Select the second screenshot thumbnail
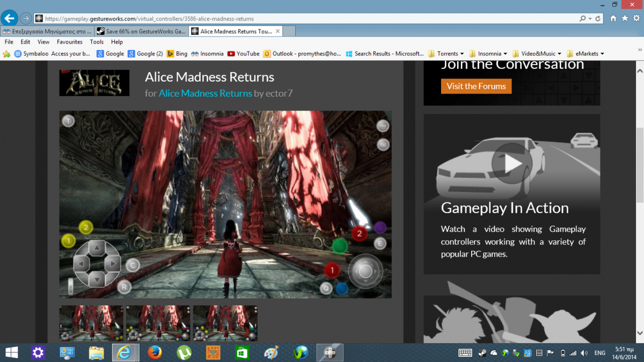 click(158, 323)
